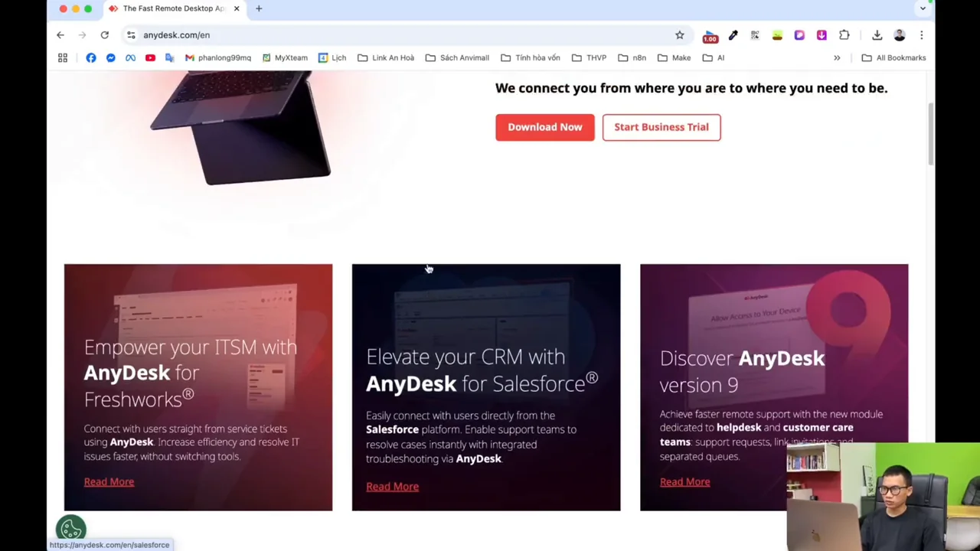This screenshot has height=551, width=980.
Task: Expand the AI bookmark folder
Action: [x=713, y=57]
